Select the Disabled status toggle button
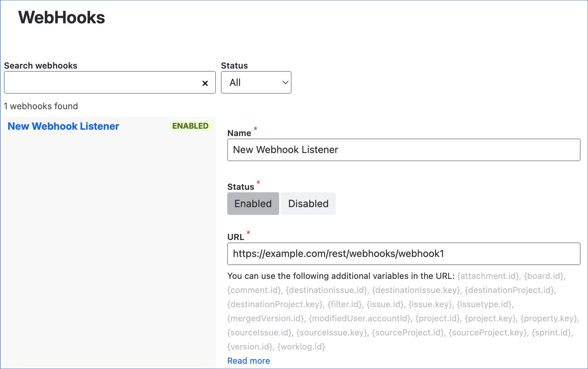The image size is (588, 369). (308, 204)
